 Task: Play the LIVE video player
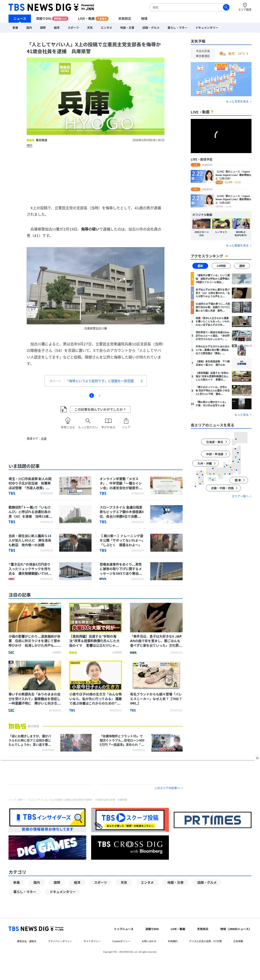coord(221,136)
